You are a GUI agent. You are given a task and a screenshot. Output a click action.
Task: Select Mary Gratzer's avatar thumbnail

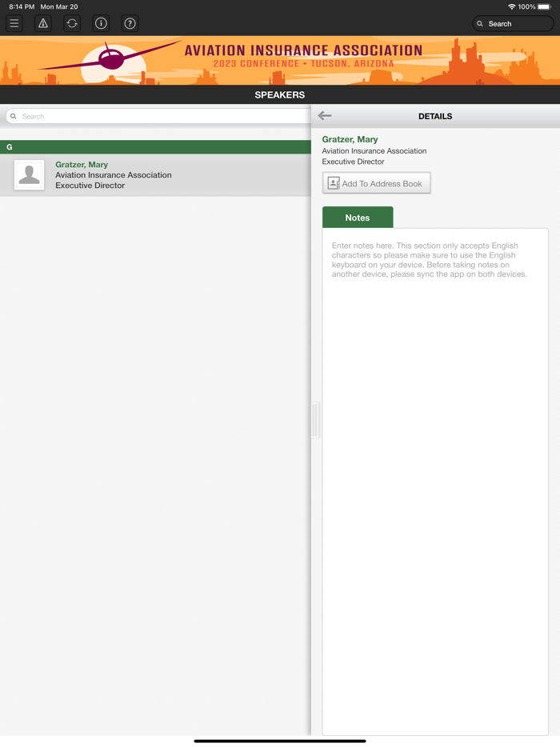point(29,175)
